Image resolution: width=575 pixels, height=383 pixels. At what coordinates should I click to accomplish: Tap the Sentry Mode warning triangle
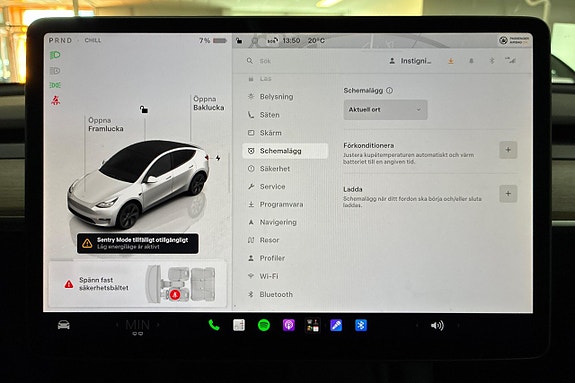(x=87, y=243)
